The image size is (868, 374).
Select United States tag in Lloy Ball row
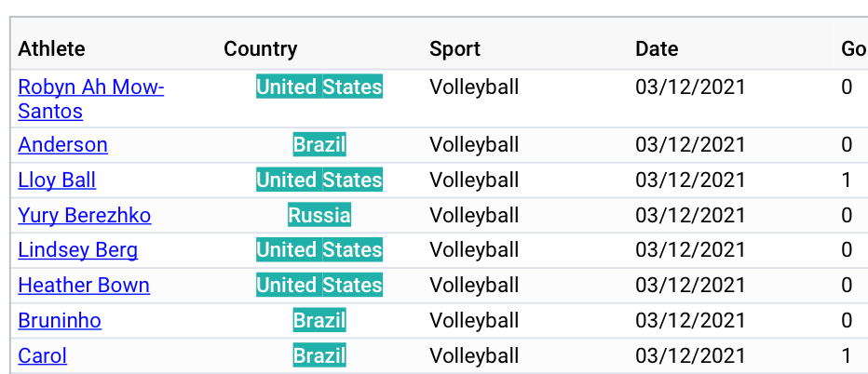point(319,180)
